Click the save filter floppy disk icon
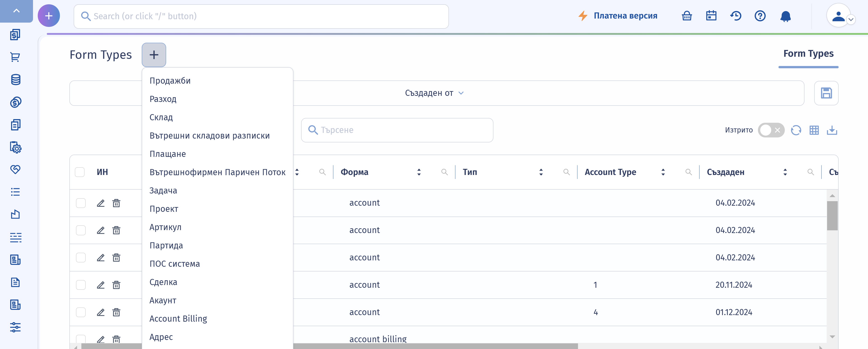Image resolution: width=868 pixels, height=349 pixels. [x=826, y=93]
